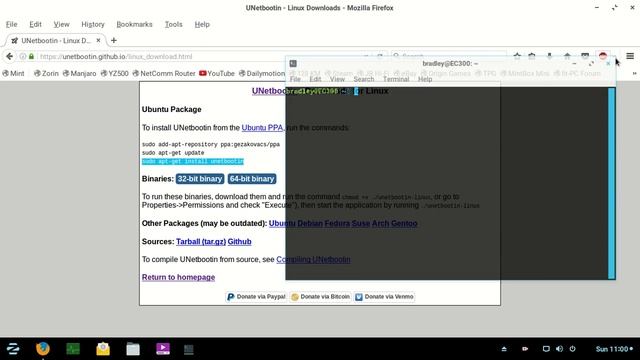640x360 pixels.
Task: Open the terminal window Help menu
Action: [x=424, y=79]
